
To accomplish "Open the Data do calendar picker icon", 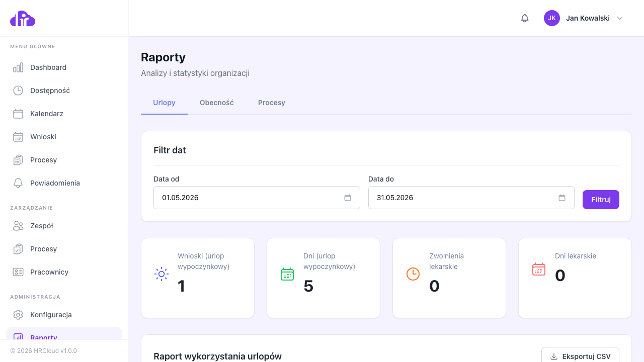I will pyautogui.click(x=562, y=198).
